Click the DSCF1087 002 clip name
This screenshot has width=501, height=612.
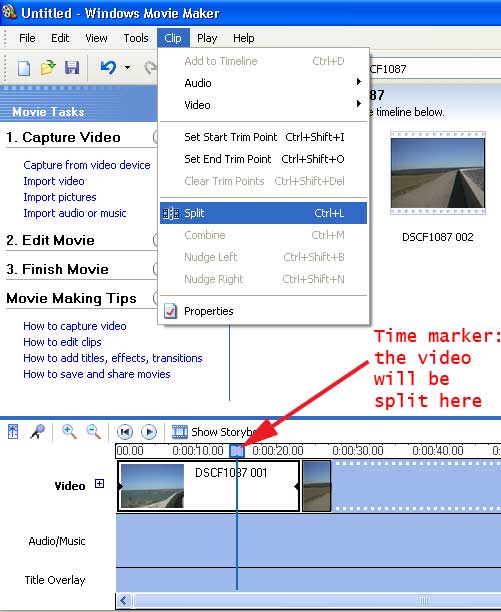click(x=438, y=237)
